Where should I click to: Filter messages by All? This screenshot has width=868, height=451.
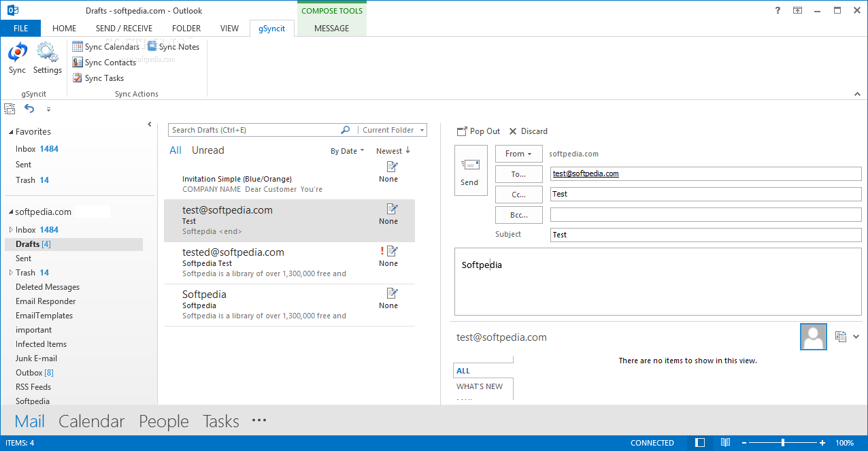(176, 150)
